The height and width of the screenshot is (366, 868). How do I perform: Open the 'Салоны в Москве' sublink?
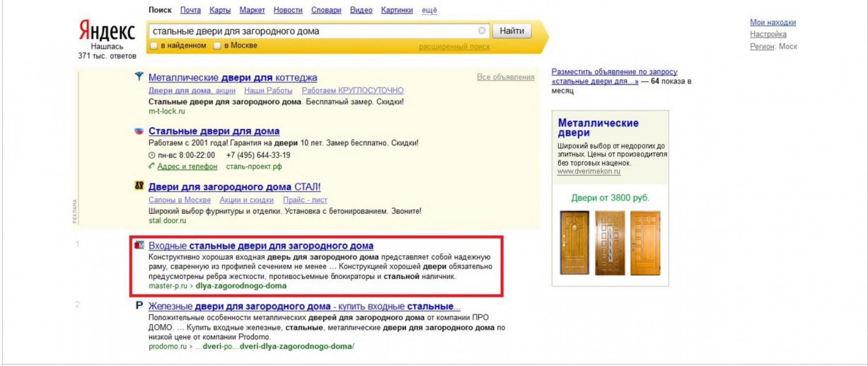pos(180,200)
